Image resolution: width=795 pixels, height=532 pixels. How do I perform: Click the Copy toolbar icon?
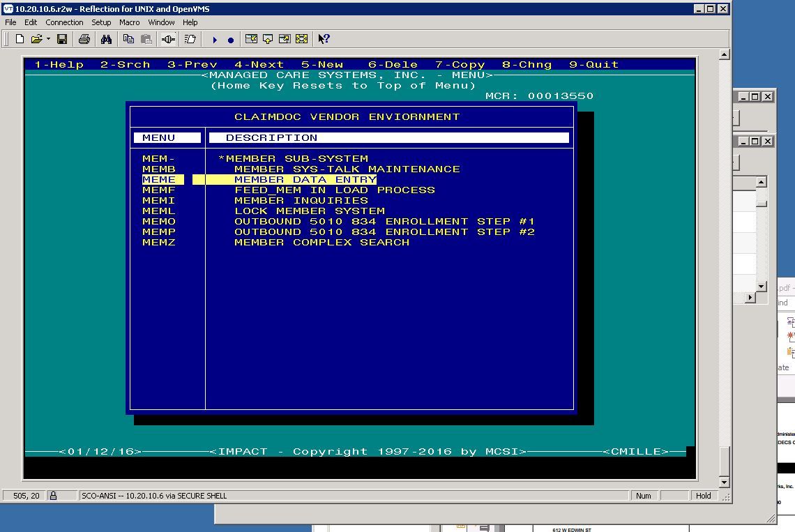(128, 39)
